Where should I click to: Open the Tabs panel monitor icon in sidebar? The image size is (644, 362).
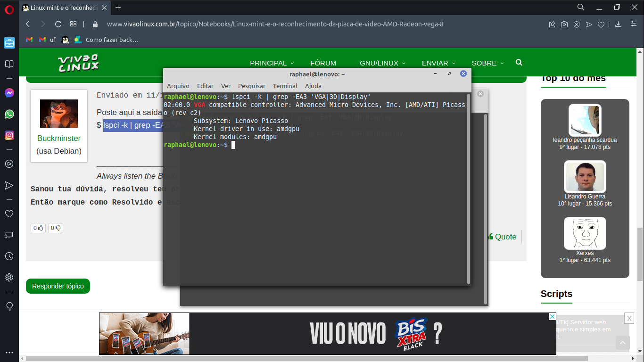coord(9,235)
